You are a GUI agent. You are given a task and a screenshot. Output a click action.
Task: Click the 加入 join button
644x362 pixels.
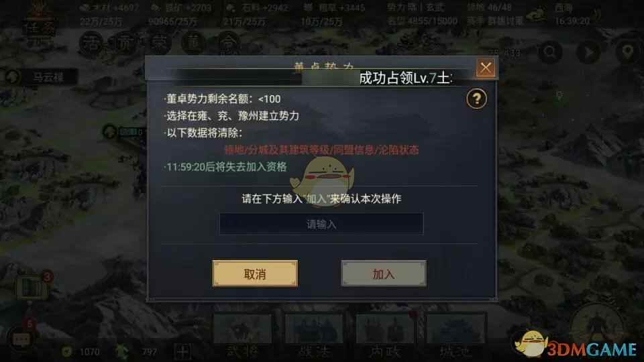(x=384, y=274)
